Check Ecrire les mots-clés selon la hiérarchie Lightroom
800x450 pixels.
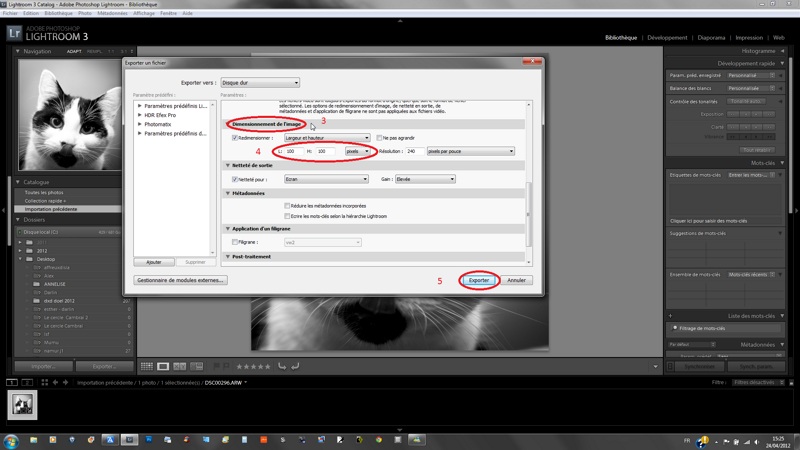click(x=287, y=216)
